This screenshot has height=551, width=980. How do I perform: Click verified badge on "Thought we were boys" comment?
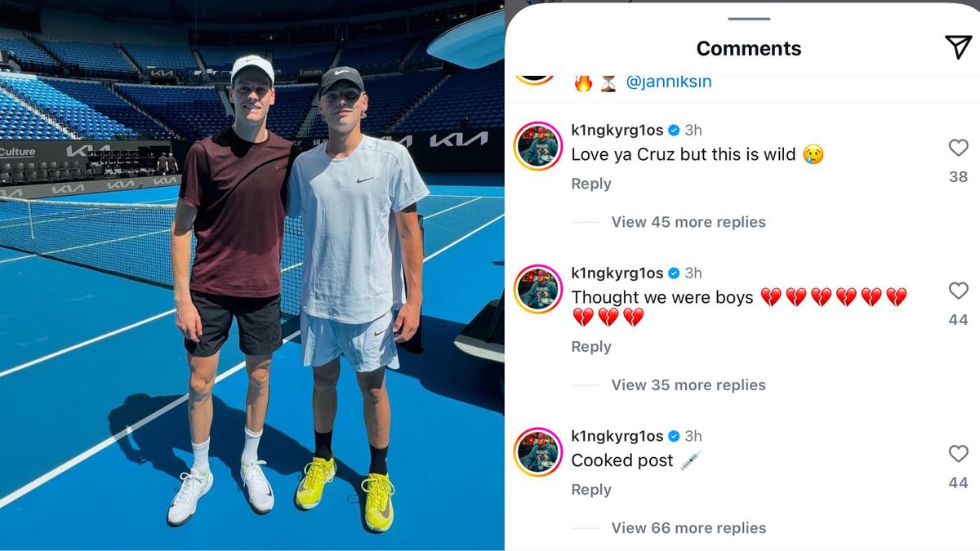click(675, 273)
